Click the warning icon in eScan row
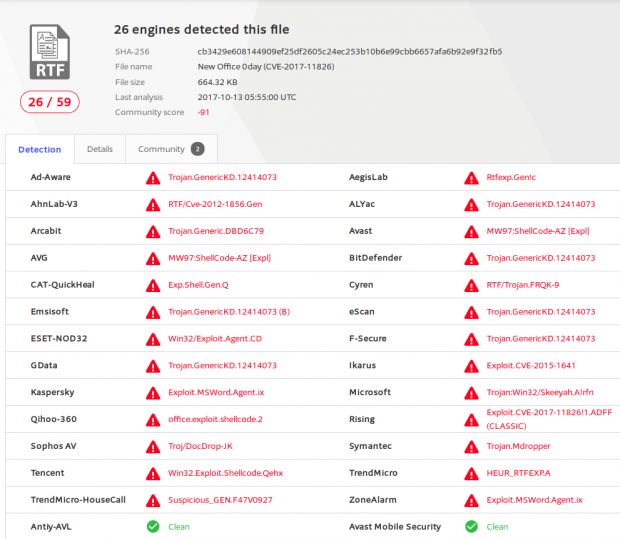This screenshot has height=539, width=620. [471, 312]
